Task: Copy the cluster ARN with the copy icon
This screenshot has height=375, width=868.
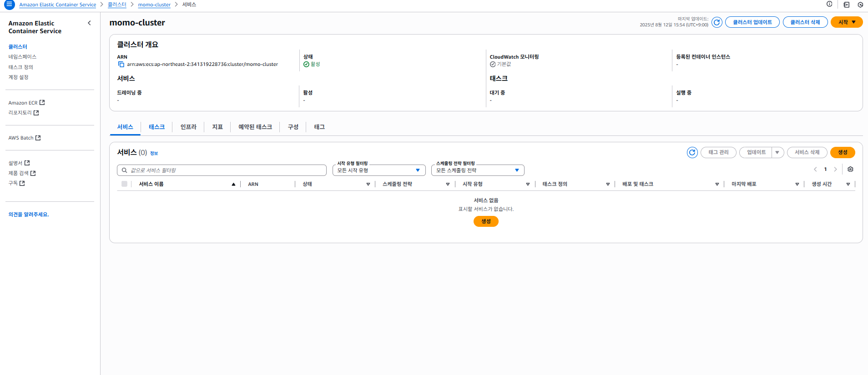Action: tap(121, 65)
